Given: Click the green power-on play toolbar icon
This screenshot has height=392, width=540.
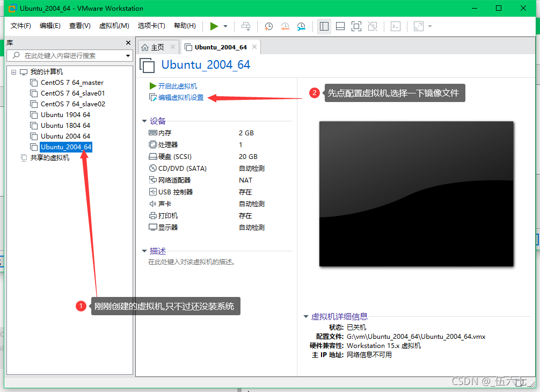Looking at the screenshot, I should point(214,26).
